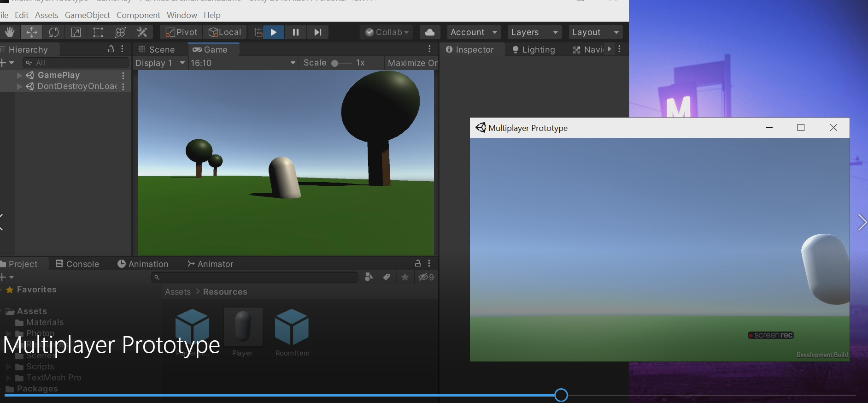Open the Assets menu

47,15
